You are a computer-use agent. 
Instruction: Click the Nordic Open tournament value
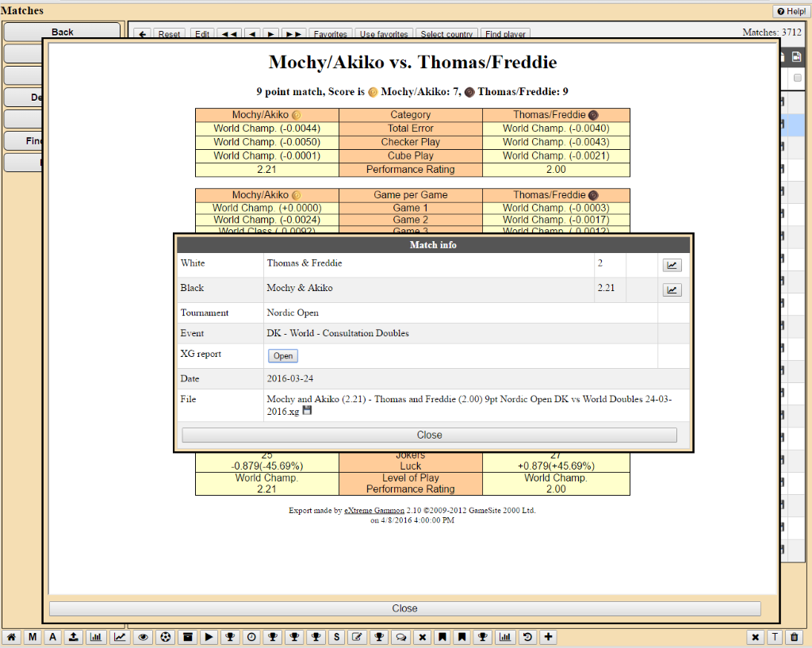[293, 312]
